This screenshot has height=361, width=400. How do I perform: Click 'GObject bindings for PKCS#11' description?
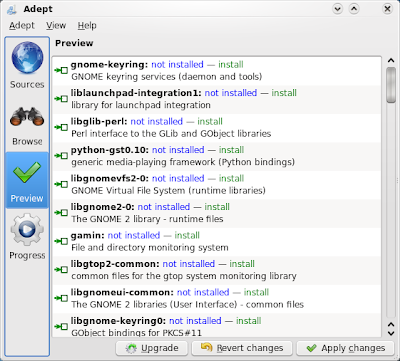[x=137, y=333]
